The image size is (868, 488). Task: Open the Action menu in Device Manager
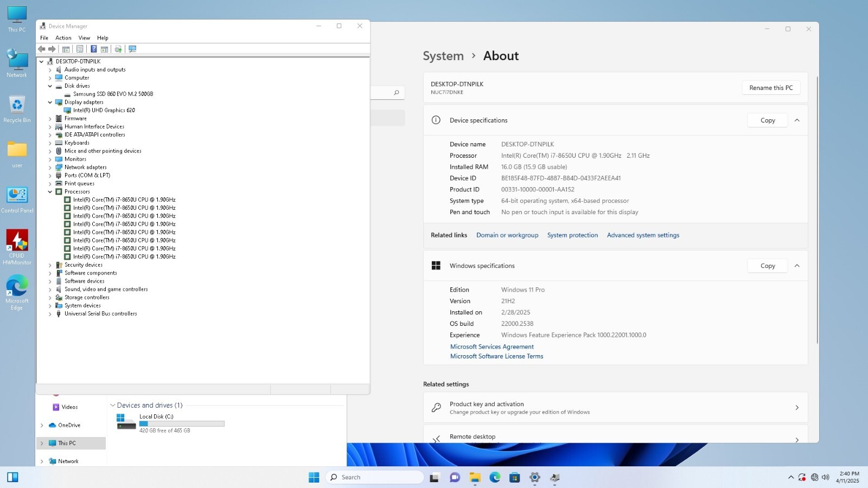point(63,38)
